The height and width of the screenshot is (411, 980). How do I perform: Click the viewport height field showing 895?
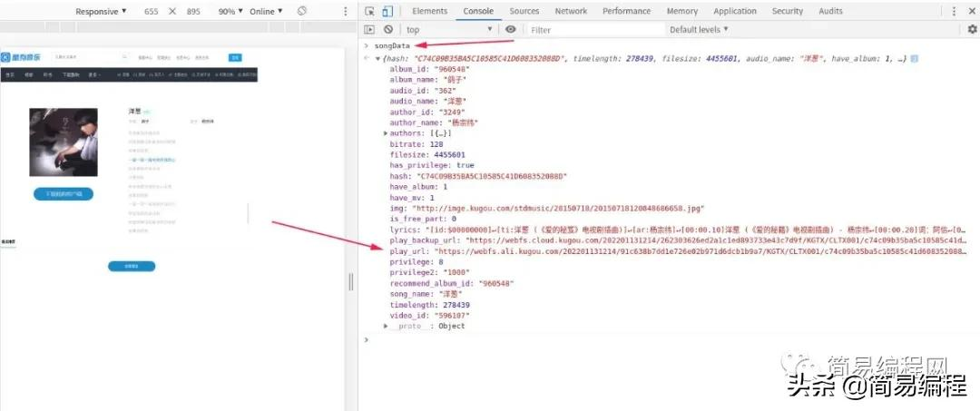point(193,11)
